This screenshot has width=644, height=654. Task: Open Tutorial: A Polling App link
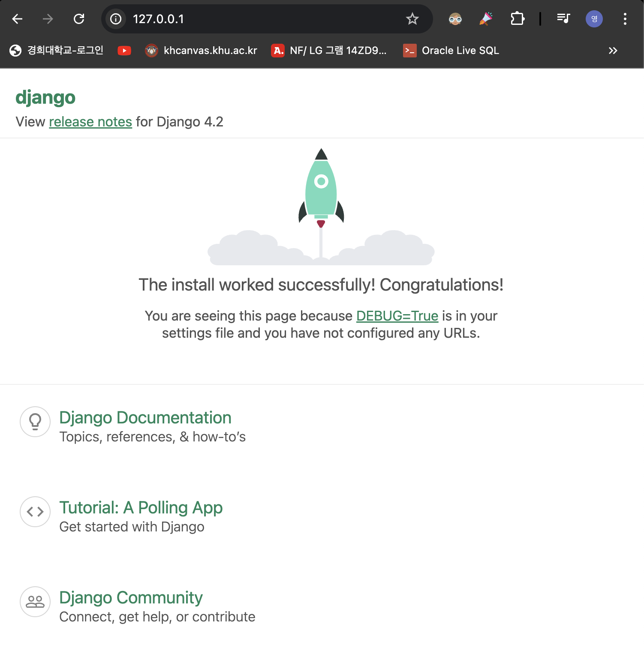click(141, 508)
